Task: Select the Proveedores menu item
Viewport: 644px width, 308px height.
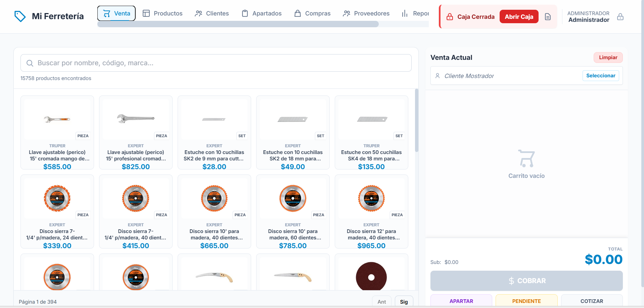Action: 366,13
